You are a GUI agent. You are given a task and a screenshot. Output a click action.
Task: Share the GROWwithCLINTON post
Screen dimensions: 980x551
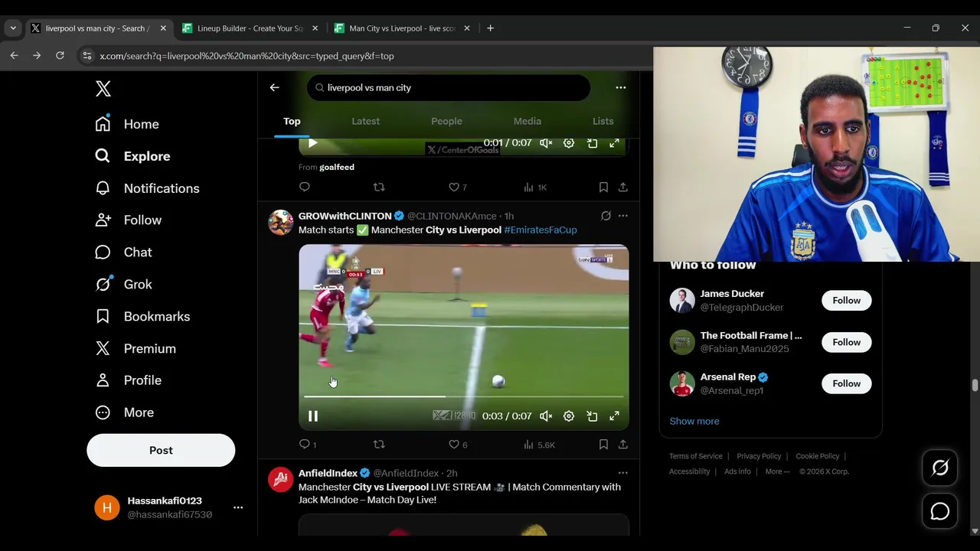pyautogui.click(x=623, y=445)
